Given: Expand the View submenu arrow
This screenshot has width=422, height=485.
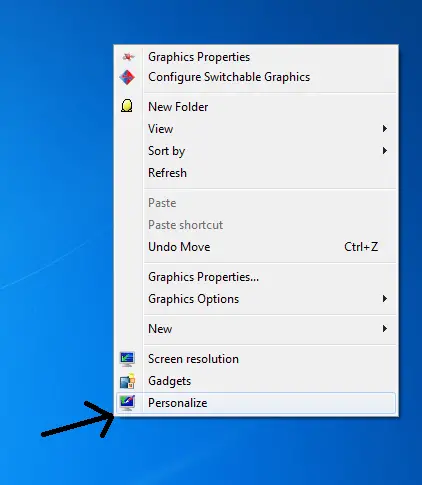Looking at the screenshot, I should (x=385, y=129).
